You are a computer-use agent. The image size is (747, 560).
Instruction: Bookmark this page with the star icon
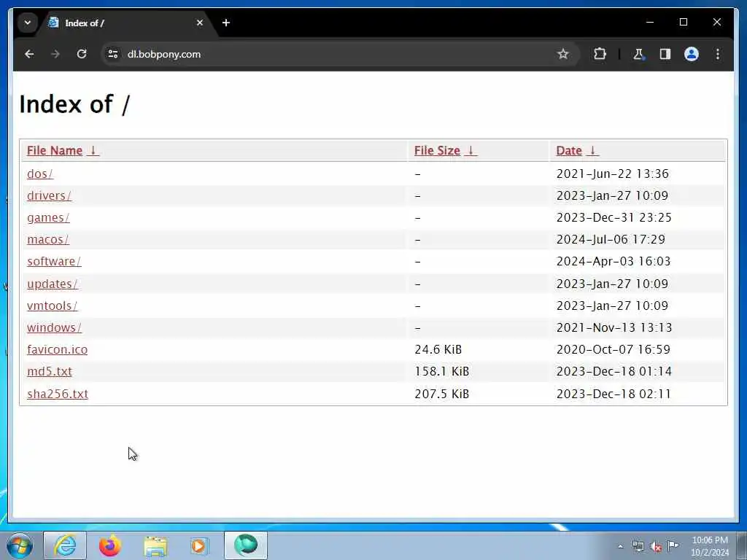point(563,54)
